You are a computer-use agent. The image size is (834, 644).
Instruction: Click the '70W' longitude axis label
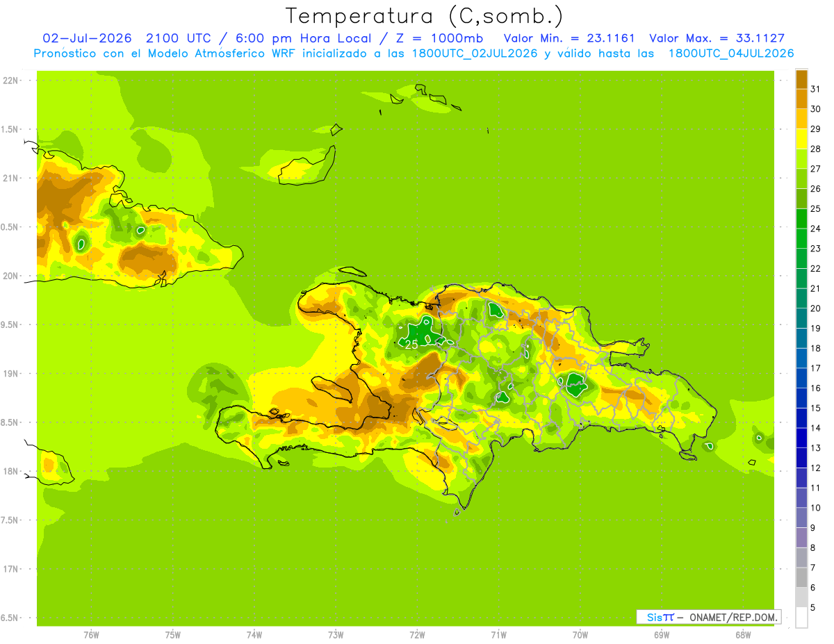pyautogui.click(x=580, y=635)
